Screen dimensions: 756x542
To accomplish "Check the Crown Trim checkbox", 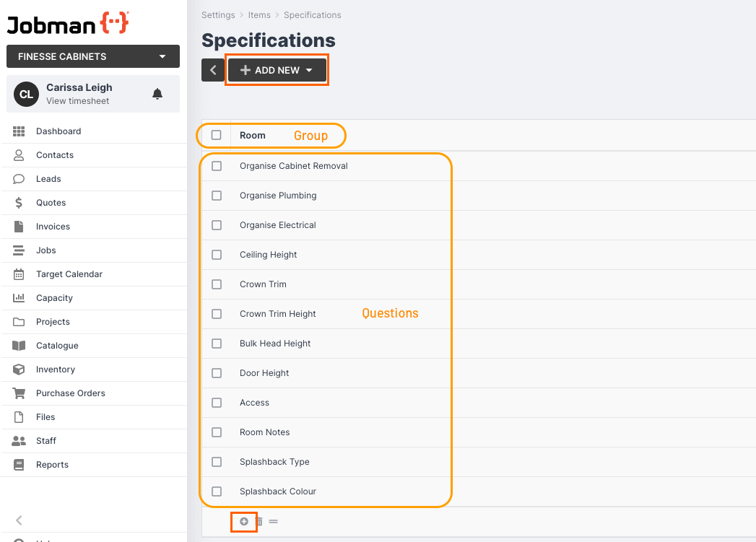I will click(217, 285).
